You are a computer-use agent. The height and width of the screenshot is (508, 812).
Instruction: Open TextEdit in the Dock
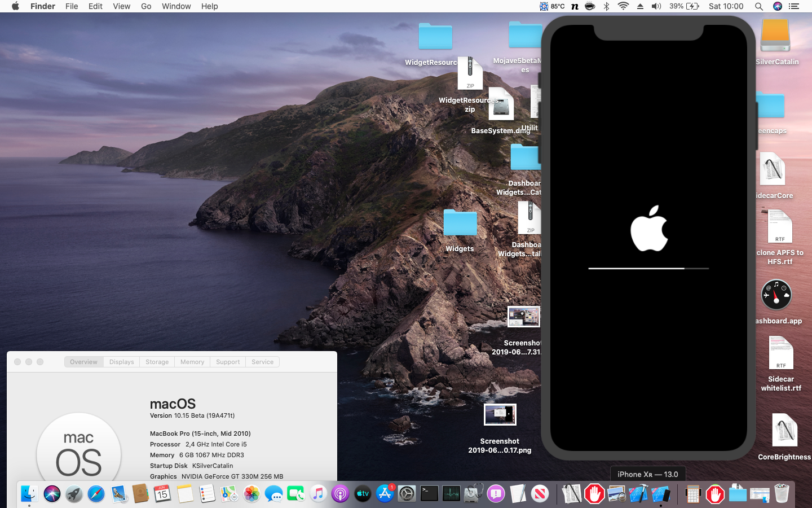[518, 494]
